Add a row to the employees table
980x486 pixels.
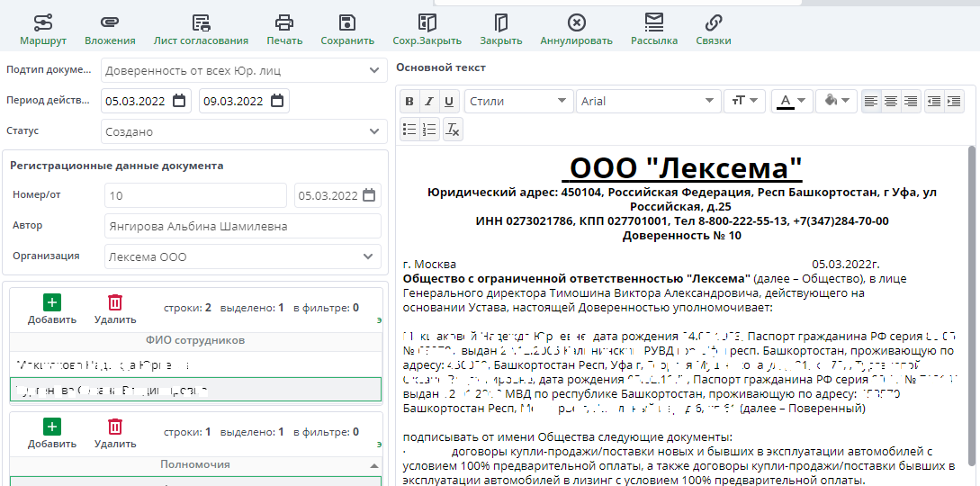(x=52, y=309)
